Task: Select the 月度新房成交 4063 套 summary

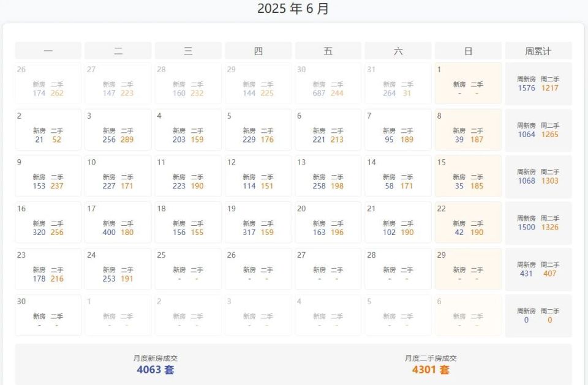Action: pos(155,365)
